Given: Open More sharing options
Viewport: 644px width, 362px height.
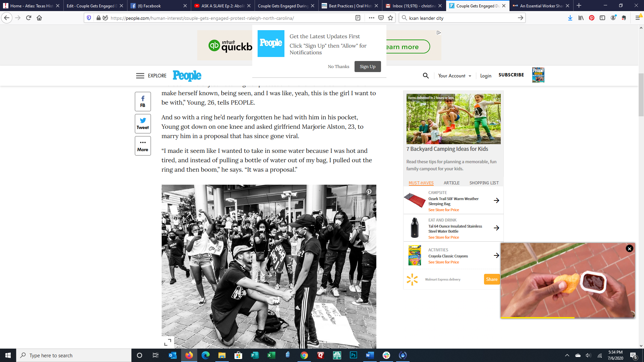Looking at the screenshot, I should 143,145.
